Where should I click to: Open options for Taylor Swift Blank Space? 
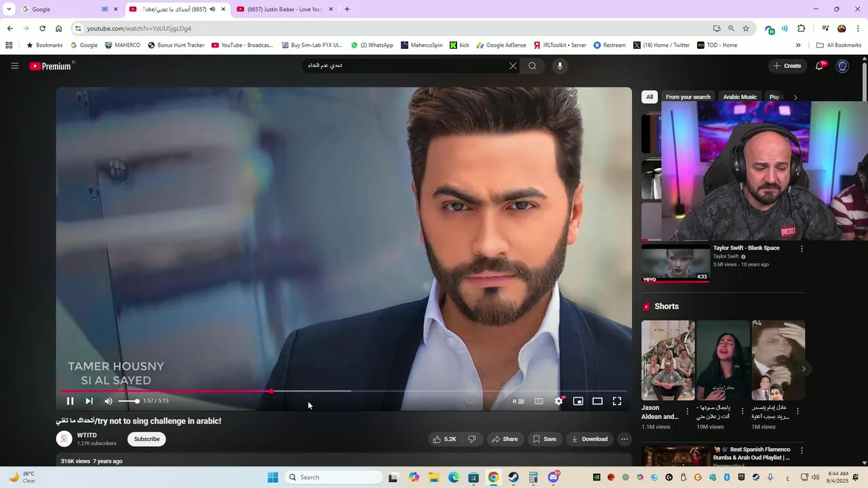point(802,249)
